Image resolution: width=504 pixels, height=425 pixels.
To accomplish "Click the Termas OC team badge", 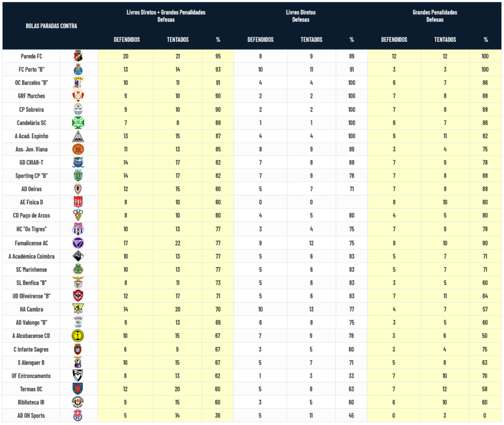I will [x=78, y=389].
